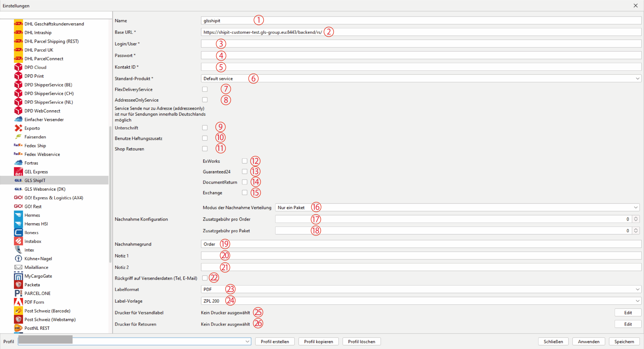Viewport: 644px width, 349px height.
Task: Toggle the Exchange checkbox
Action: [245, 192]
